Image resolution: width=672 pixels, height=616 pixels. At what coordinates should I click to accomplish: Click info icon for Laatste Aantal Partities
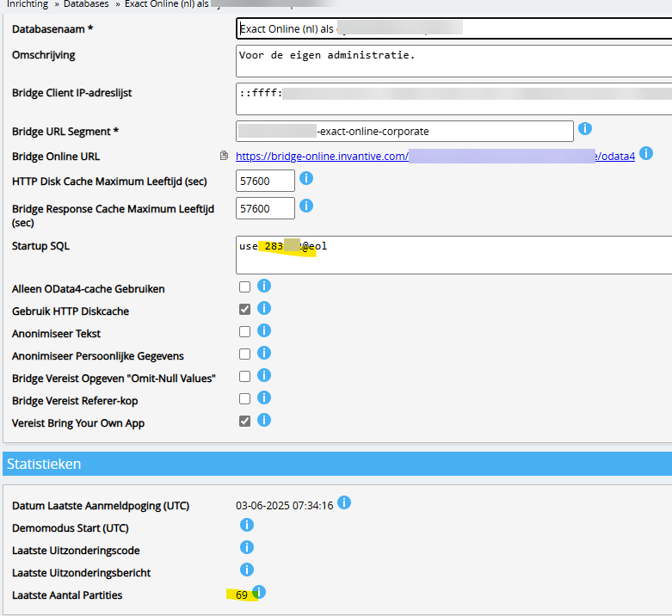[259, 592]
